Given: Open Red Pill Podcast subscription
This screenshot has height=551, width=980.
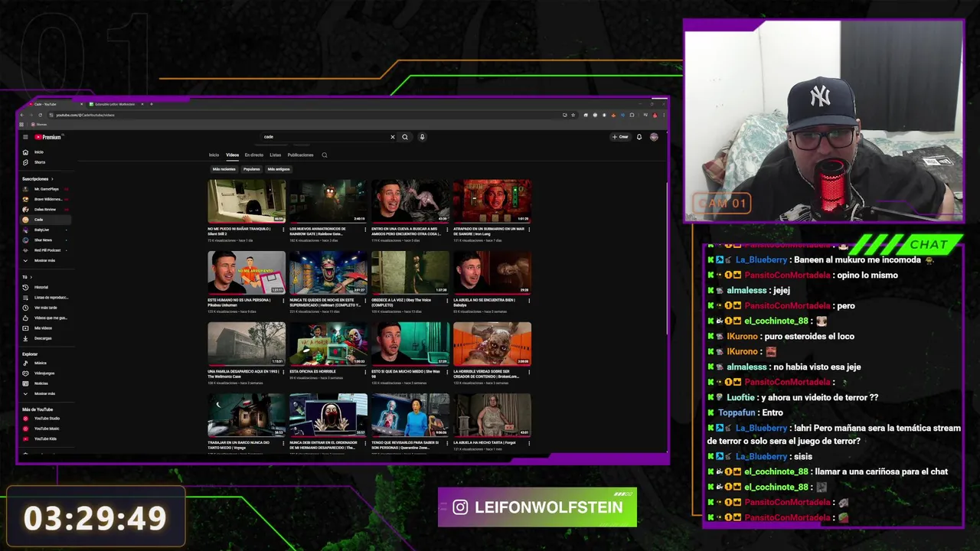Looking at the screenshot, I should pyautogui.click(x=46, y=250).
